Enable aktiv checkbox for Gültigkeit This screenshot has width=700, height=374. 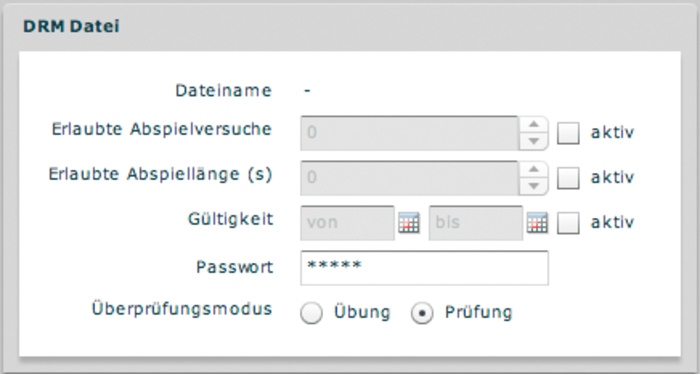[x=568, y=223]
